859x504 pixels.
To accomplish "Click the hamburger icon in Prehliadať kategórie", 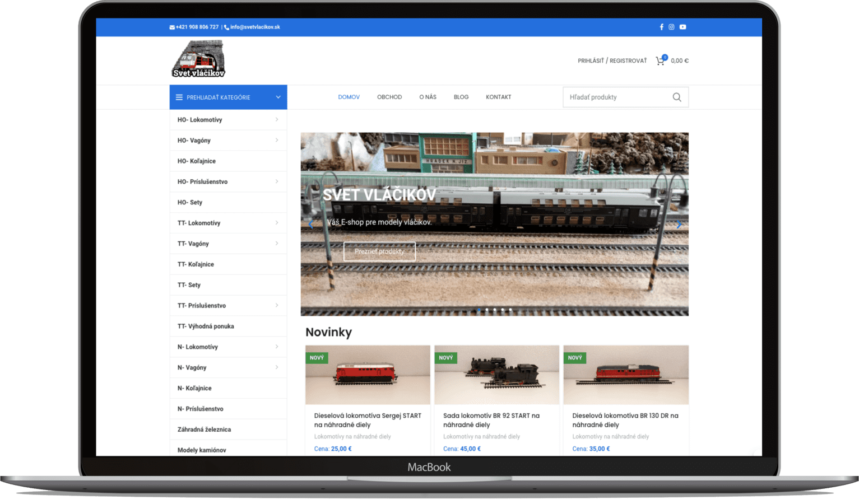I will (x=179, y=97).
